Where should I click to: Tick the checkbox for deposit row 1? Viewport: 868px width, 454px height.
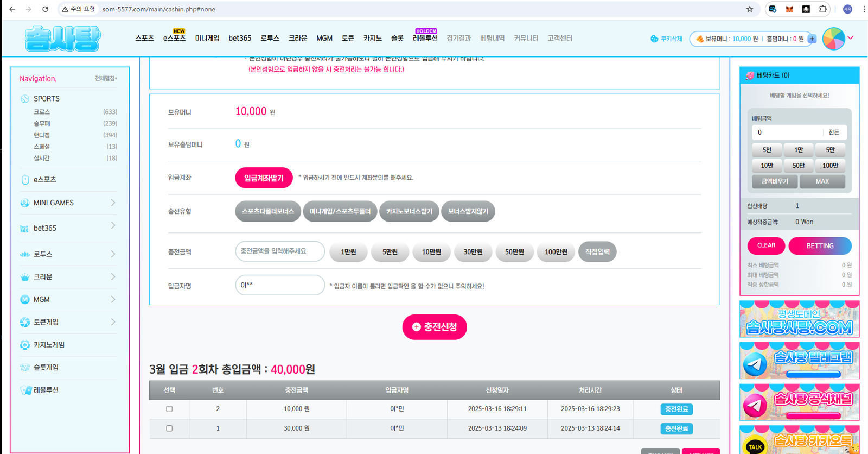pyautogui.click(x=169, y=428)
